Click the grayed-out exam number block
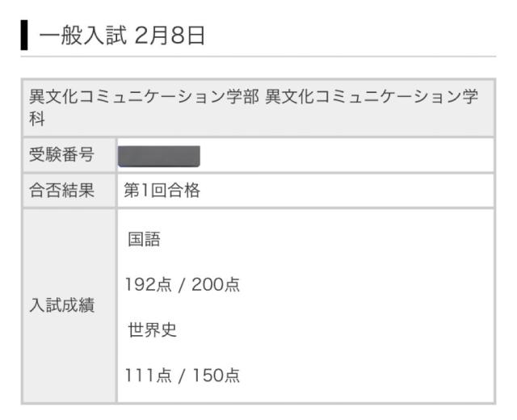 (159, 155)
